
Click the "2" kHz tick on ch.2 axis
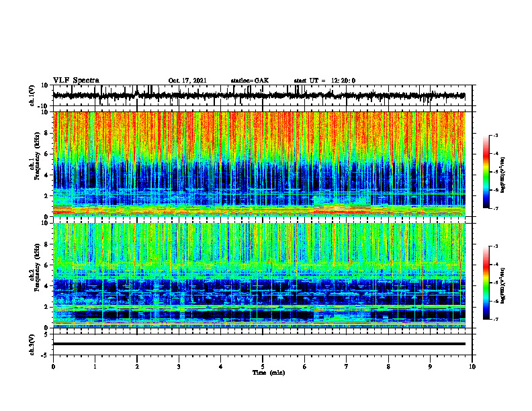[46, 307]
